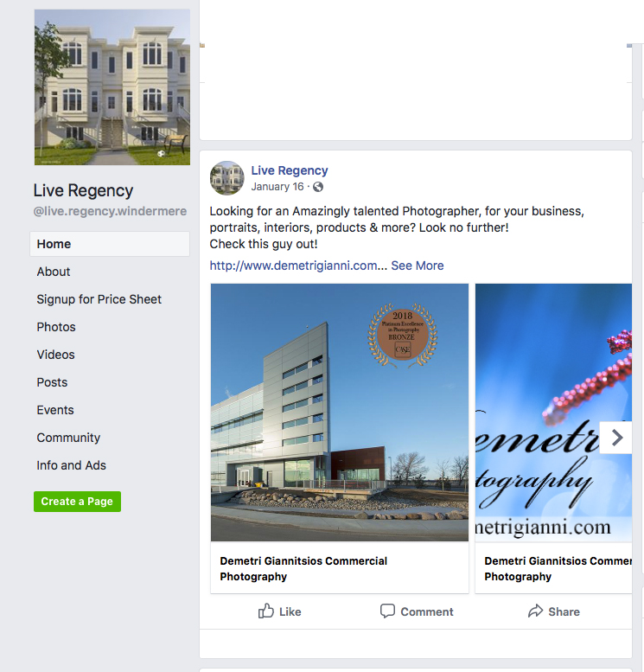The height and width of the screenshot is (672, 644).
Task: Click the Share arrow icon
Action: coord(535,611)
